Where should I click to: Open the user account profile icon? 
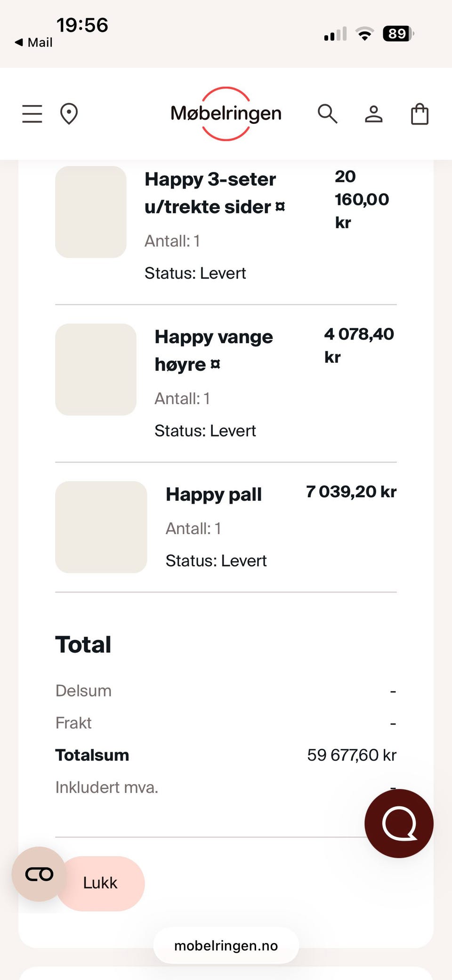(374, 114)
